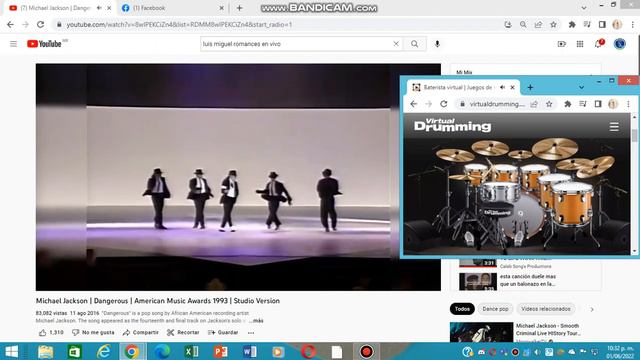Save the video with Guardar

pos(223,333)
